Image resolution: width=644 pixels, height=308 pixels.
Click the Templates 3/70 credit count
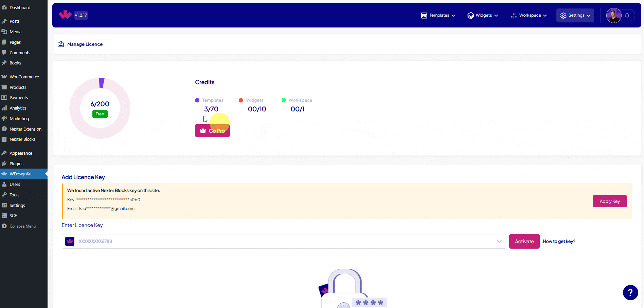pyautogui.click(x=211, y=109)
